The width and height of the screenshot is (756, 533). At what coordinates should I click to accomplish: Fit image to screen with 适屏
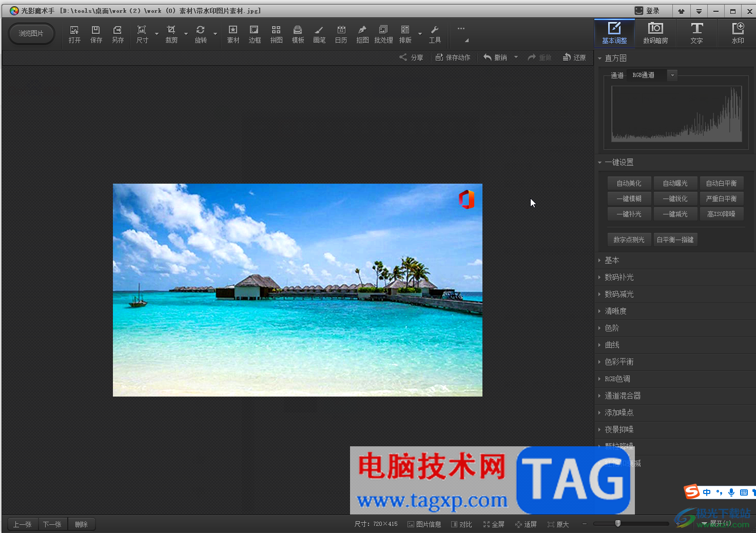coord(526,524)
